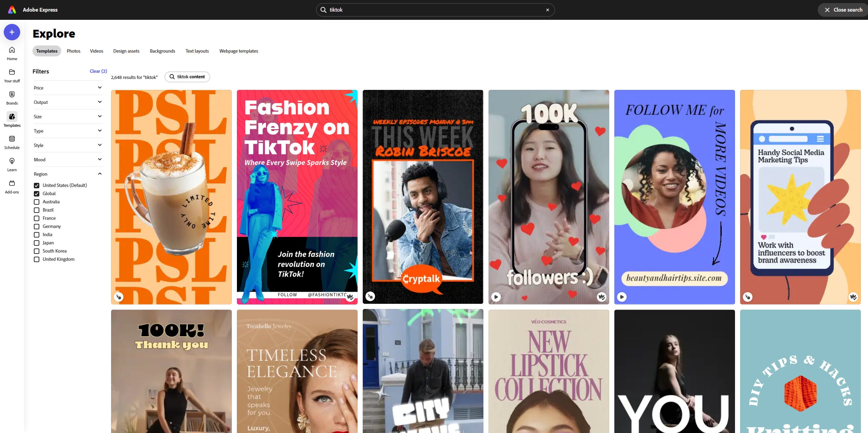The width and height of the screenshot is (868, 433).
Task: Click premium crown on Fashion Frenzy template
Action: [350, 297]
